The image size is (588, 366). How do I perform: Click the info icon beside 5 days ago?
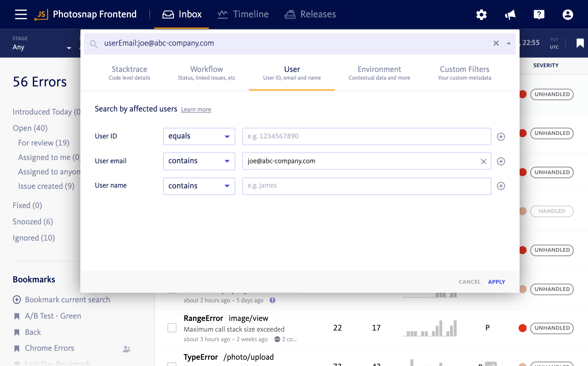pyautogui.click(x=273, y=300)
